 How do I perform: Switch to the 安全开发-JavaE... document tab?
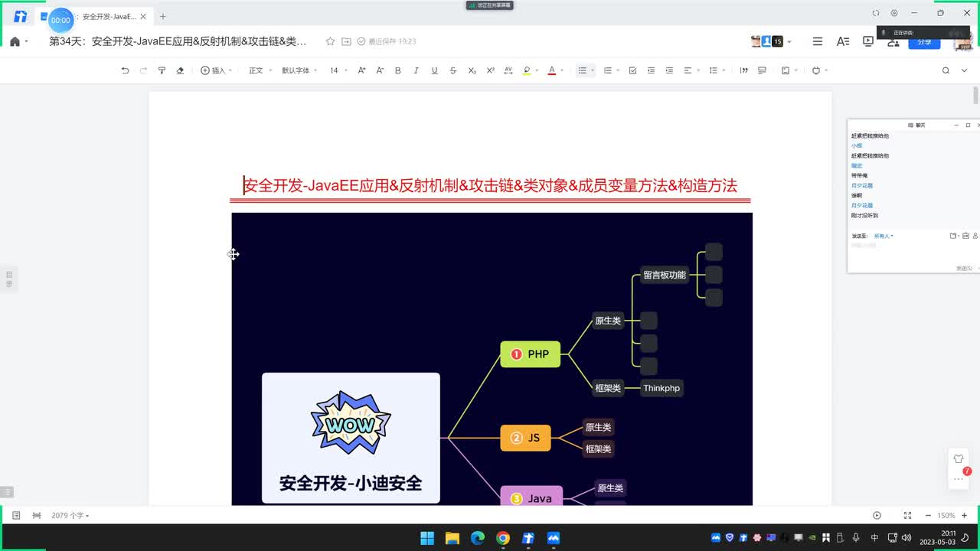96,16
